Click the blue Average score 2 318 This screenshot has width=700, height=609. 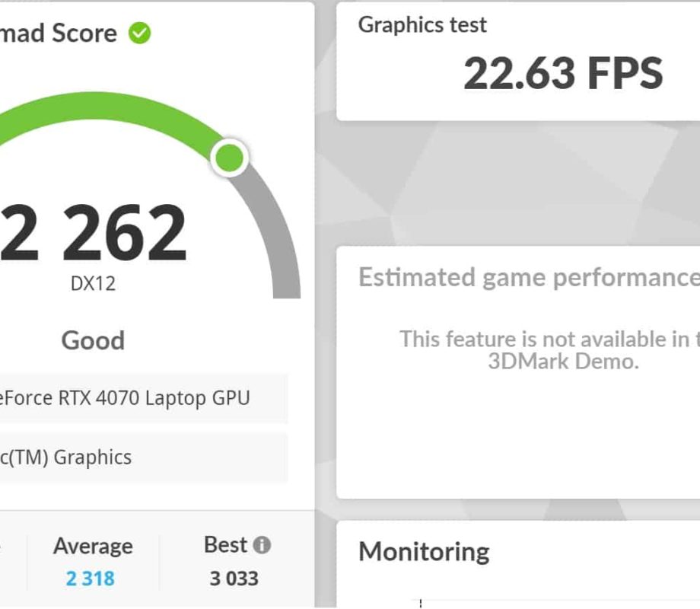point(91,579)
